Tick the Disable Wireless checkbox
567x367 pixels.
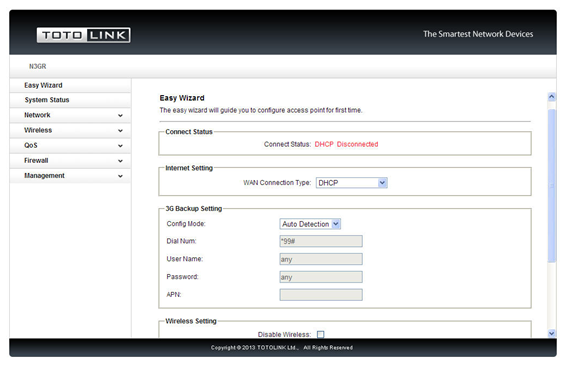(x=320, y=334)
